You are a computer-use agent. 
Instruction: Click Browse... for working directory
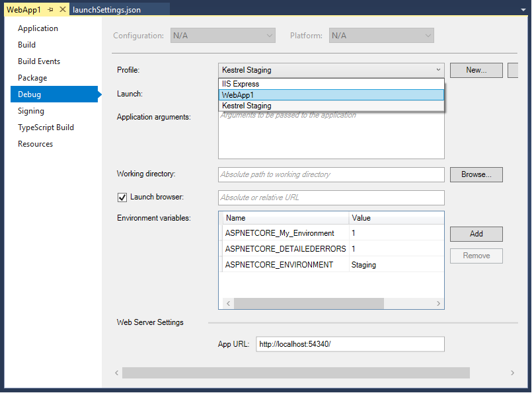476,174
